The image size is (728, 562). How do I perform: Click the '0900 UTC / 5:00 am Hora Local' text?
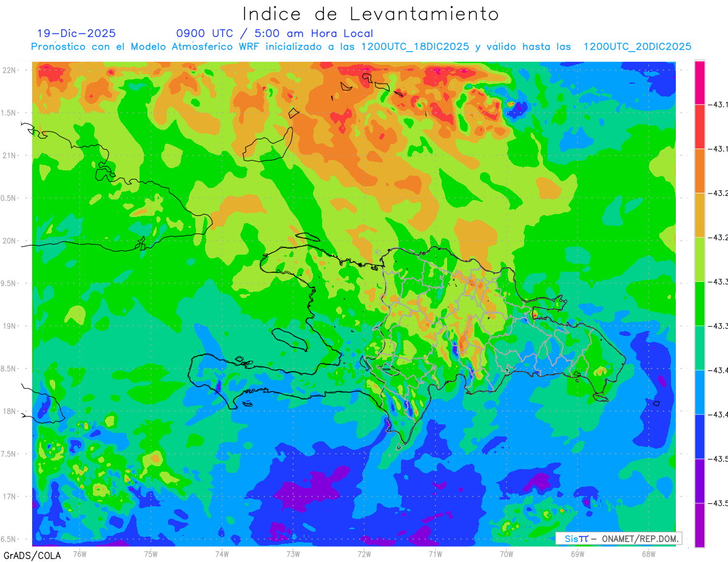click(x=274, y=33)
